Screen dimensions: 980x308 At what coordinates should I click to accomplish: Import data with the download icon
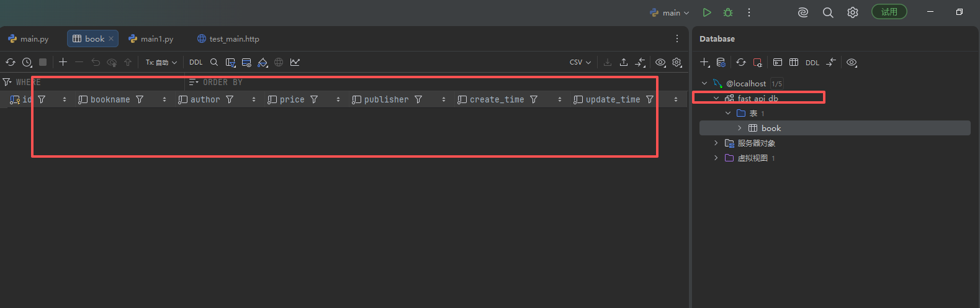[608, 62]
